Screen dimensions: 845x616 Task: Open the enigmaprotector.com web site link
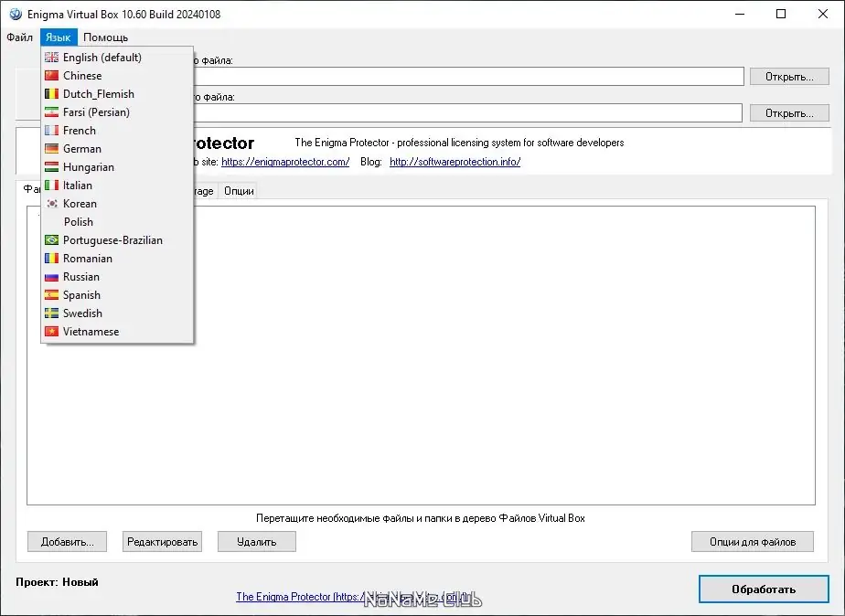click(285, 162)
